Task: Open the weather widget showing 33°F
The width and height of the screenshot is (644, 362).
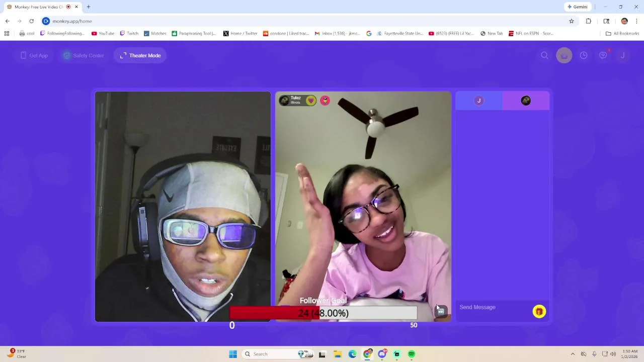Action: point(16,354)
